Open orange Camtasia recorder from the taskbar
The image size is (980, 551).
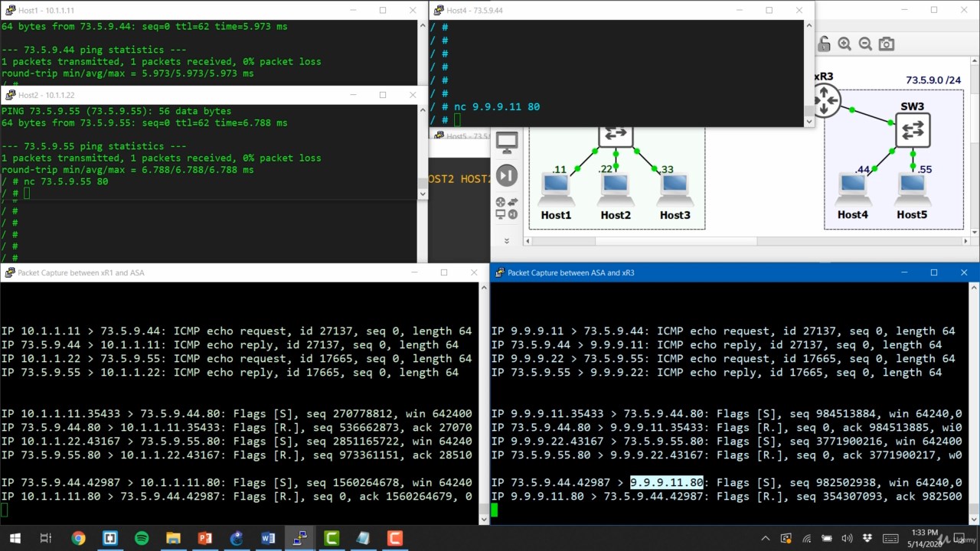[x=394, y=538]
